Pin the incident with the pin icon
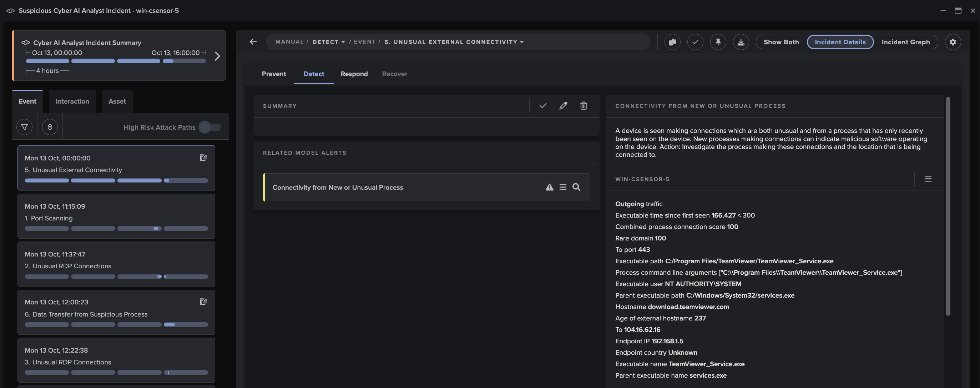Image resolution: width=980 pixels, height=388 pixels. coord(718,42)
